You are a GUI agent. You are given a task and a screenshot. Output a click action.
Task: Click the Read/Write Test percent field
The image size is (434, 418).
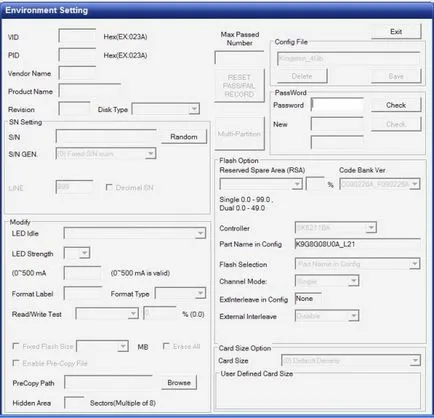(x=160, y=313)
